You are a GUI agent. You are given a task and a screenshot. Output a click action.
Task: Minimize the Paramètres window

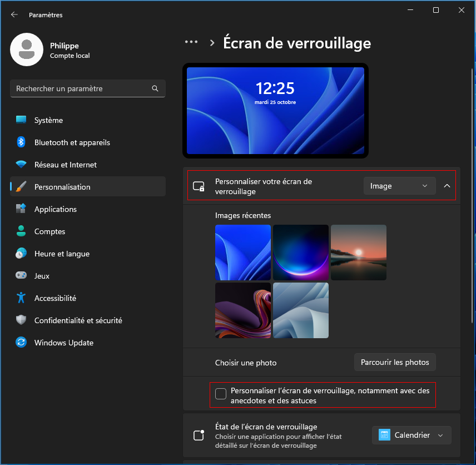(x=410, y=10)
